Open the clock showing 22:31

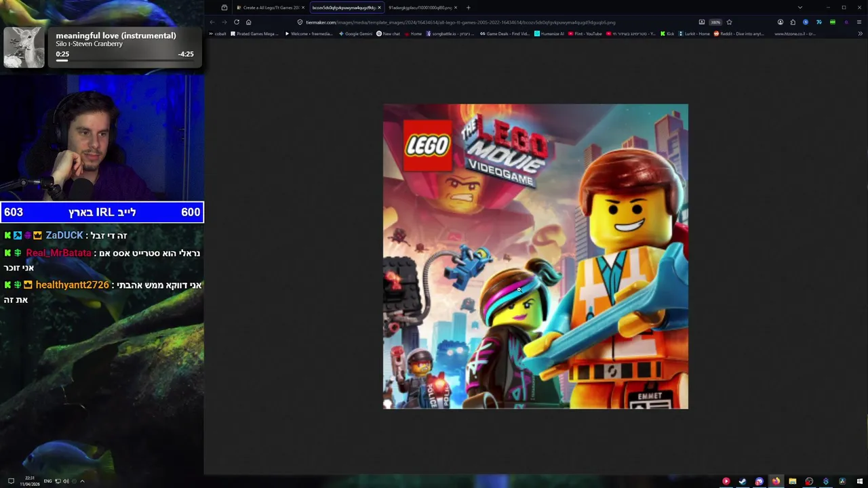[x=30, y=481]
